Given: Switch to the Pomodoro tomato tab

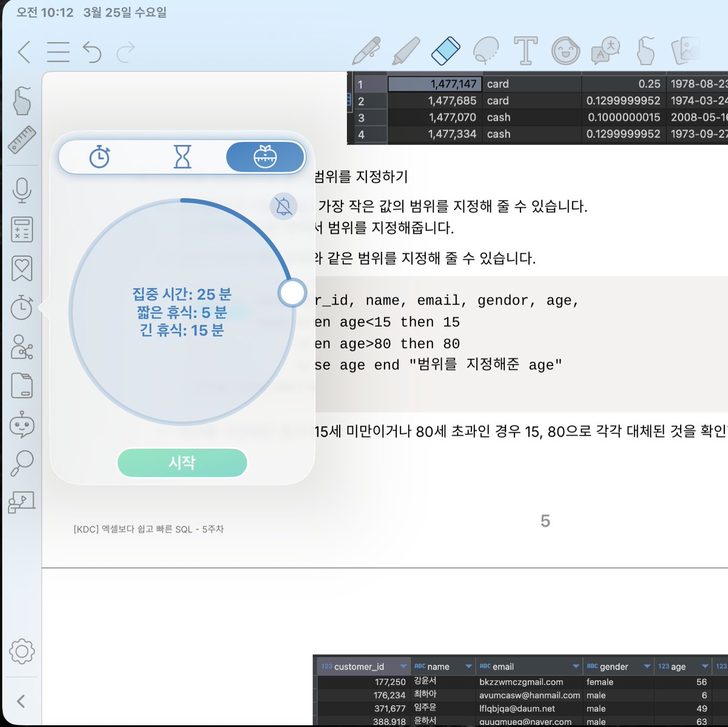Looking at the screenshot, I should [265, 157].
